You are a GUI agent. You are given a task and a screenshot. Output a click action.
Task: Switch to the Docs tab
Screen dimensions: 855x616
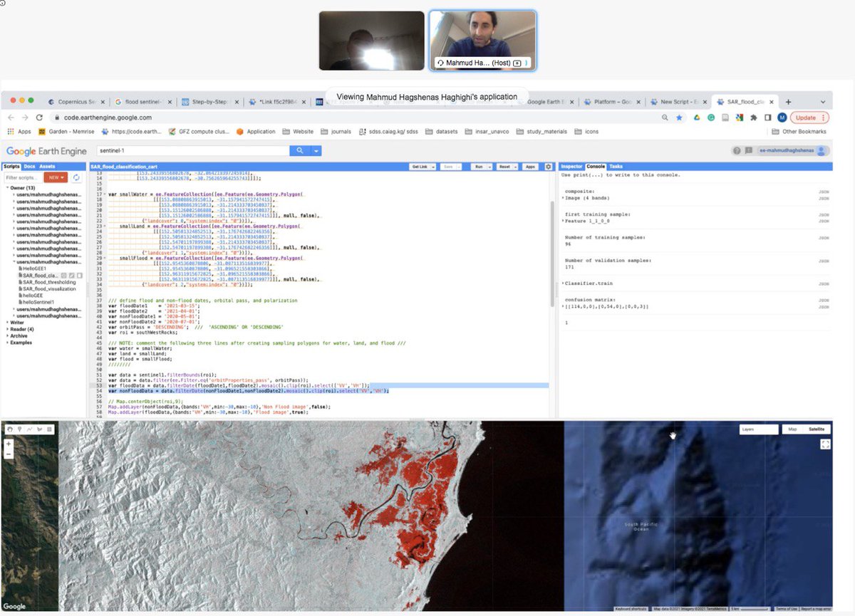30,166
